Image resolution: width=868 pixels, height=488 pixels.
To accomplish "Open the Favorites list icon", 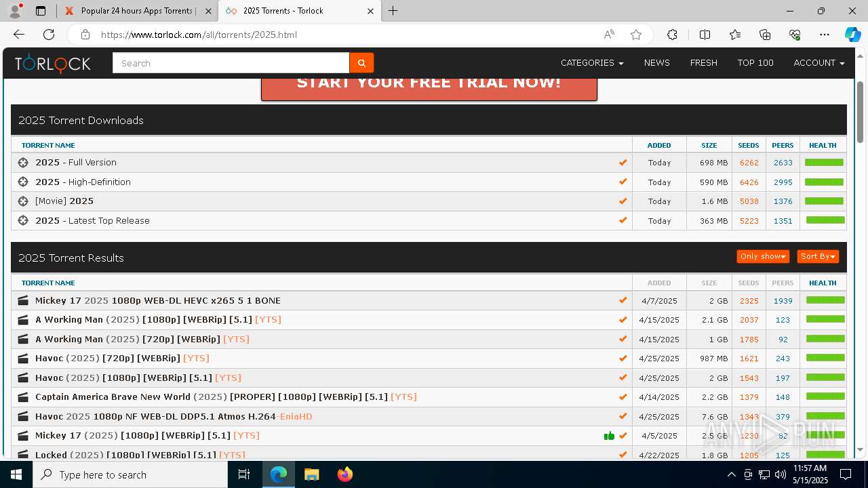I will (735, 35).
